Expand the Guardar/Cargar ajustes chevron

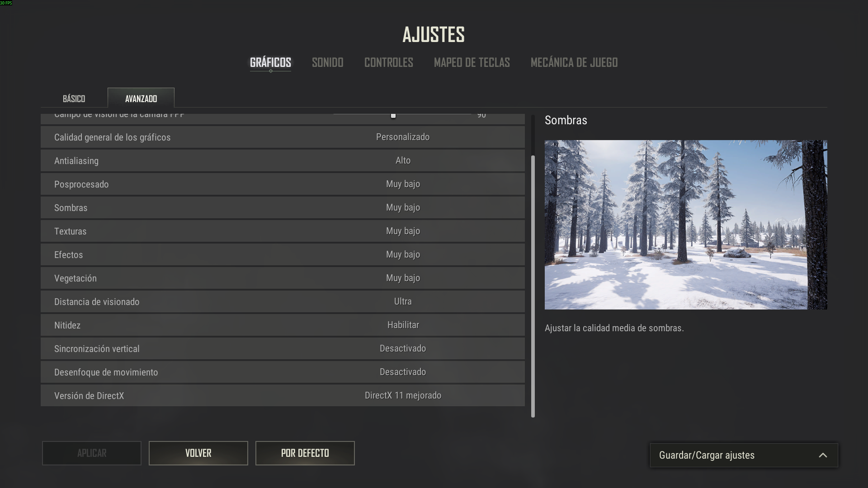(x=822, y=455)
